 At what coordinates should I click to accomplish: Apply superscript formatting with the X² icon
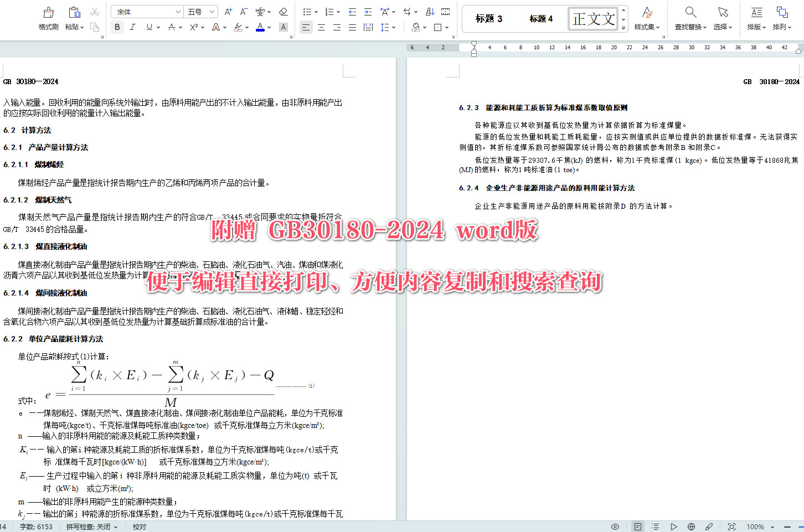(194, 27)
